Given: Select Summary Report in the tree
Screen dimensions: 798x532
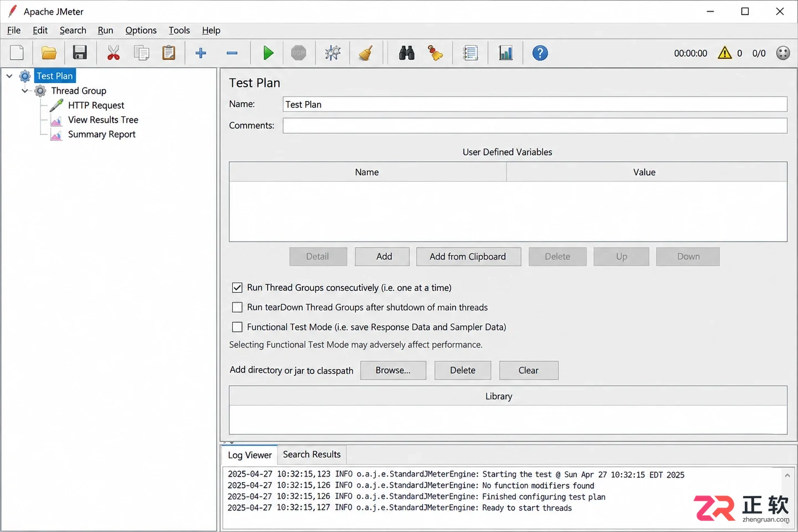Looking at the screenshot, I should (101, 134).
